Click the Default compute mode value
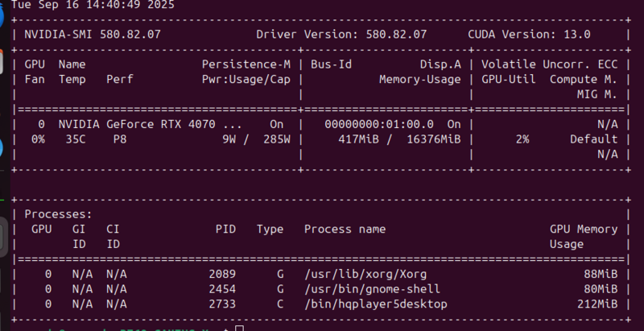 tap(593, 139)
